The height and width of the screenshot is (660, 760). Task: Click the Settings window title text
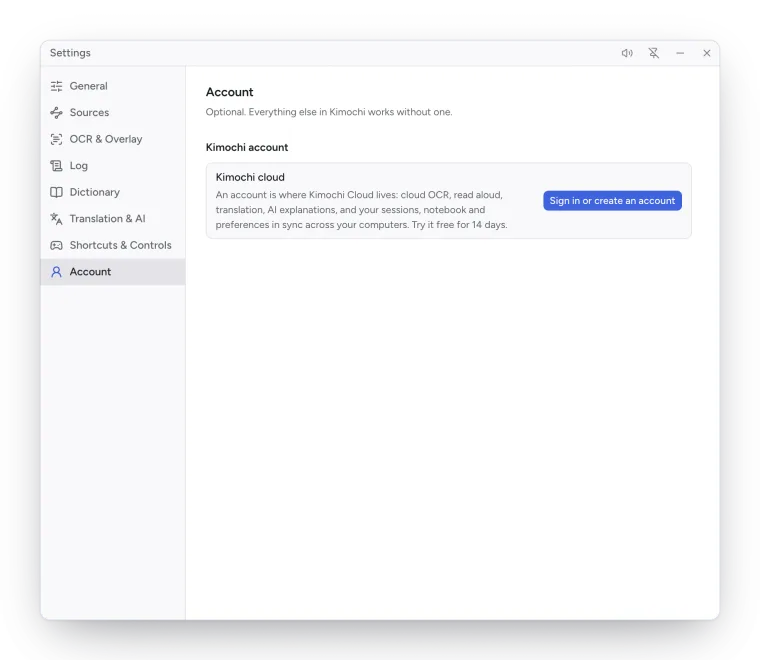[70, 53]
